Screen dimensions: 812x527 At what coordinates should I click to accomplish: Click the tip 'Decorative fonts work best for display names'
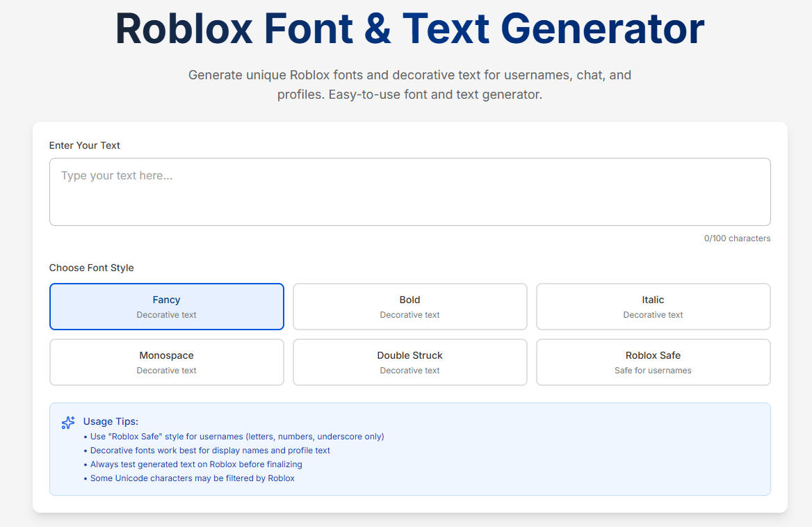206,451
